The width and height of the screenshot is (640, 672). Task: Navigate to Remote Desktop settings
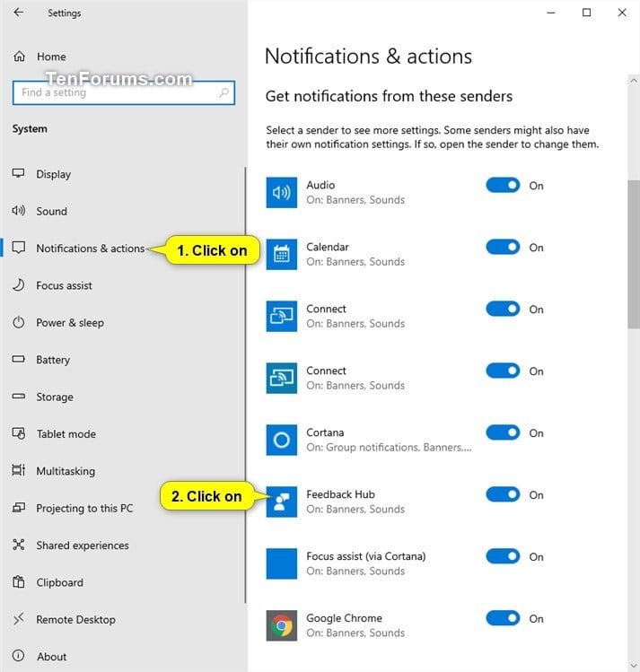[76, 619]
